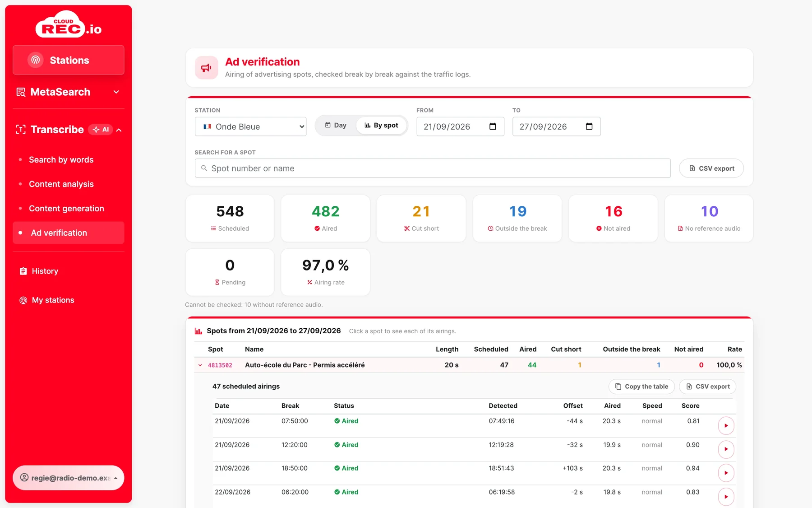Expand the MetaSearch menu chevron
This screenshot has height=508, width=812.
click(116, 92)
